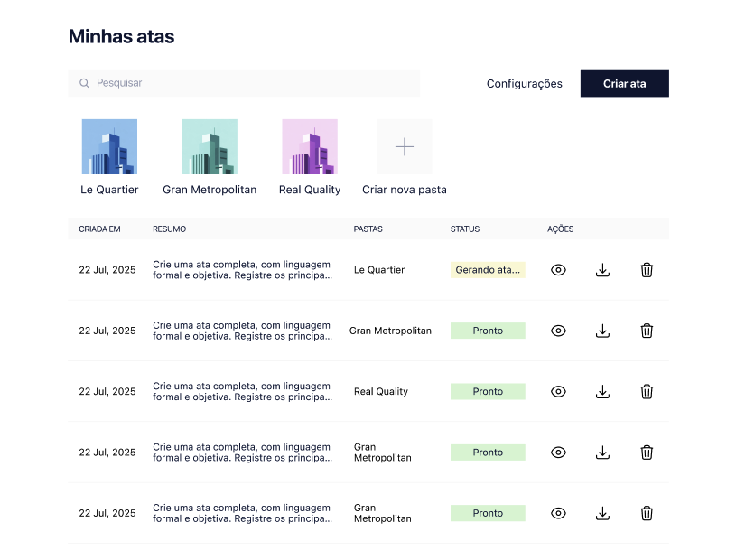736x560 pixels.
Task: Click the eye icon in the second row
Action: 558,331
